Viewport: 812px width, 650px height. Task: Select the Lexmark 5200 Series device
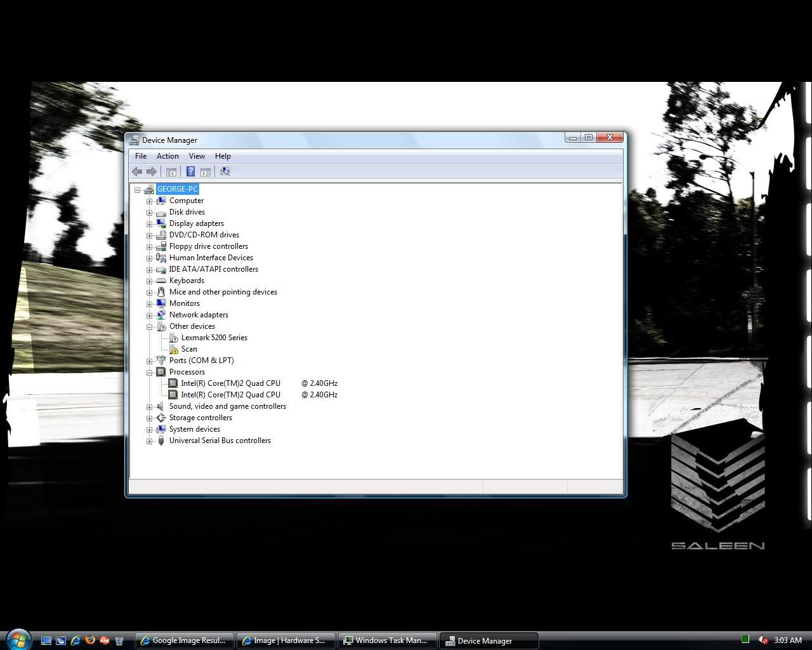[x=214, y=338]
